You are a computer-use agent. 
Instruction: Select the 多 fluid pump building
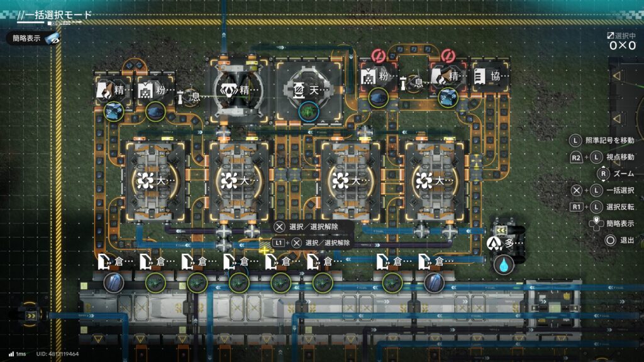point(504,243)
